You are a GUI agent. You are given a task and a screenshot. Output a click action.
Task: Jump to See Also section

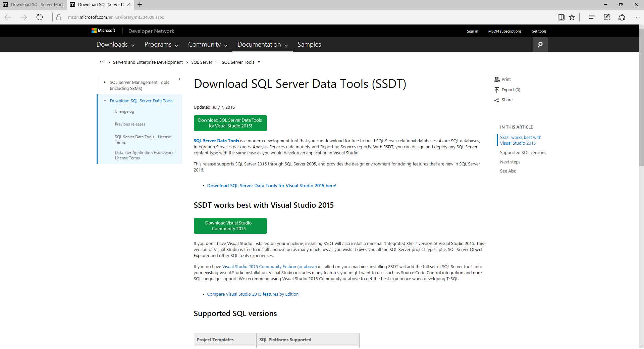click(x=508, y=171)
